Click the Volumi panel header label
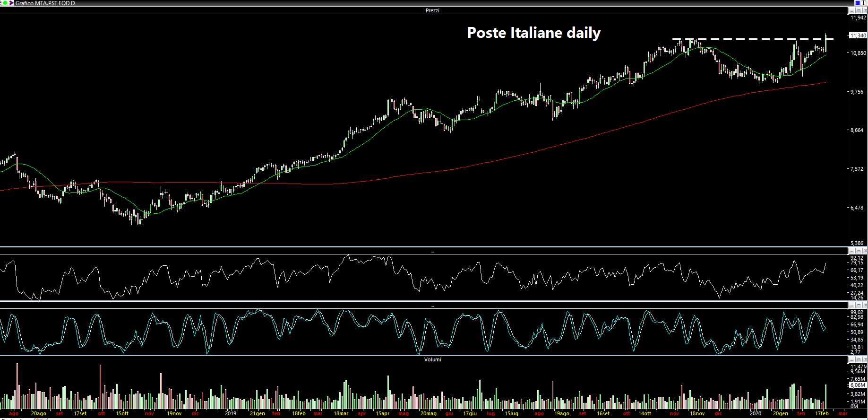 coord(432,359)
